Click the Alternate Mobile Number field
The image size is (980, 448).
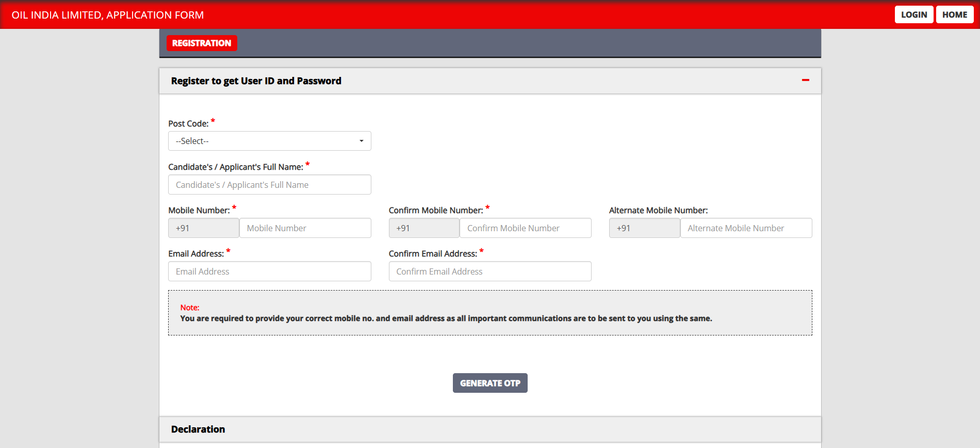745,228
